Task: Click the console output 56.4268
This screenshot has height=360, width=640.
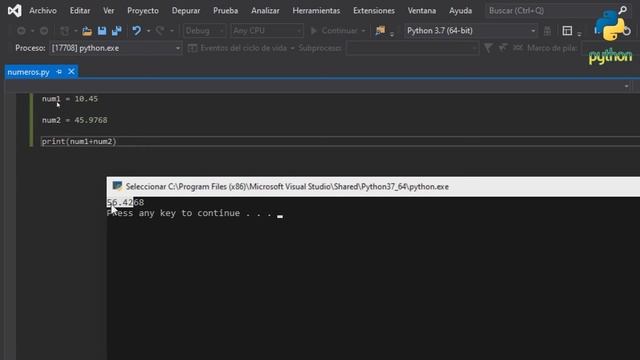Action: point(125,202)
